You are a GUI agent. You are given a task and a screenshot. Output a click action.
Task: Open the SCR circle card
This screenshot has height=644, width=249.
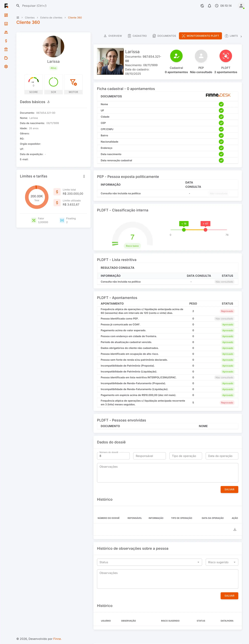pyautogui.click(x=53, y=84)
